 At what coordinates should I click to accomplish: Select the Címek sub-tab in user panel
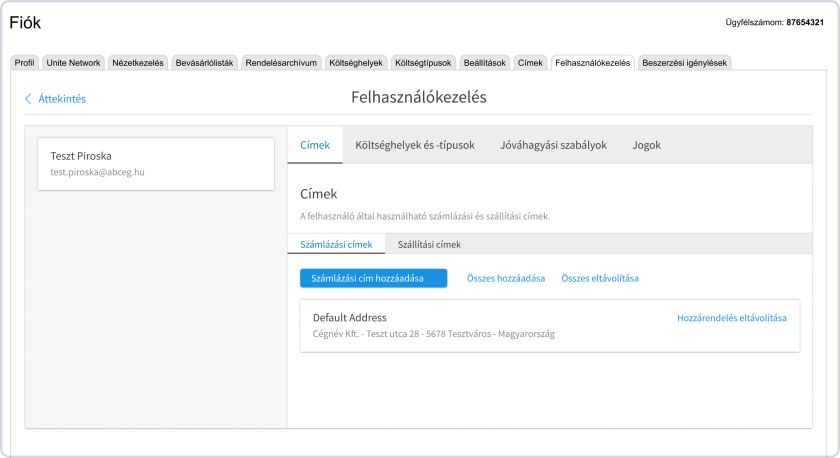(x=315, y=145)
